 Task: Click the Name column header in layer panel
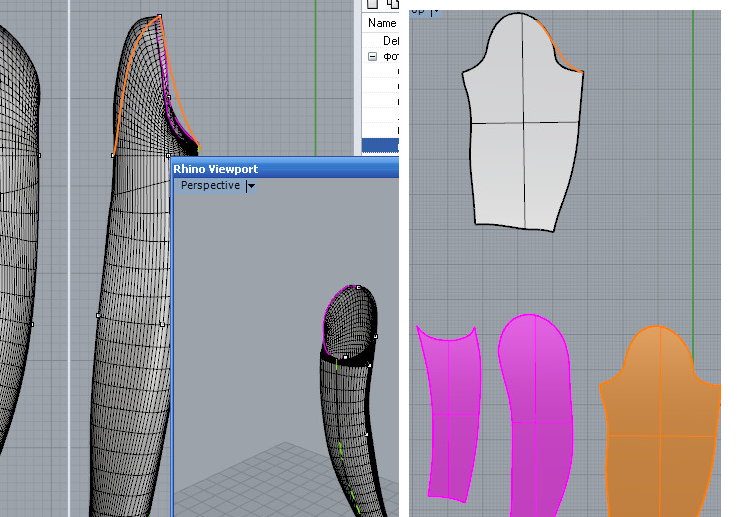382,23
